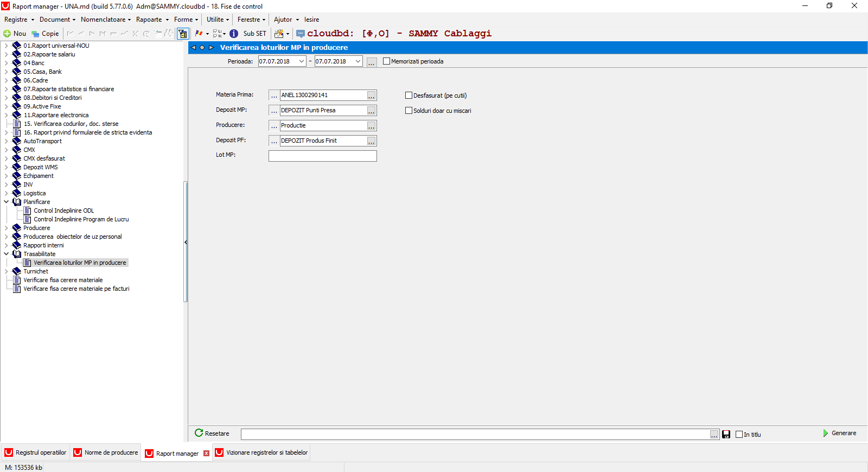
Task: Click the Resetare refresh icon
Action: click(x=199, y=433)
